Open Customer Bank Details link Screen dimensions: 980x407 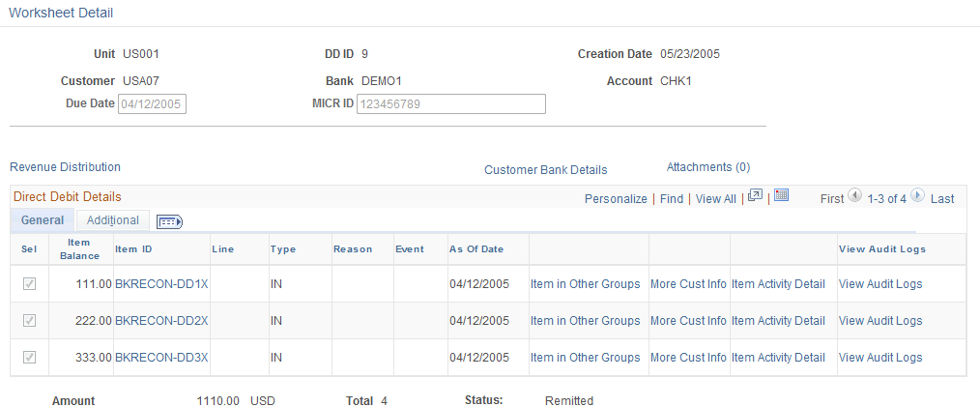(546, 169)
